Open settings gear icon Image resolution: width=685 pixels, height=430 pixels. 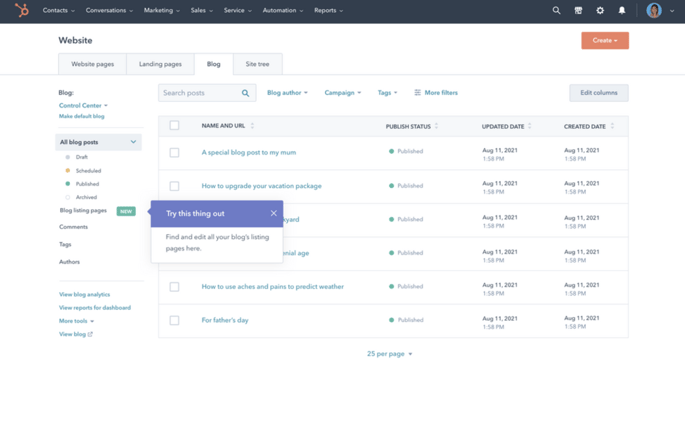tap(600, 11)
